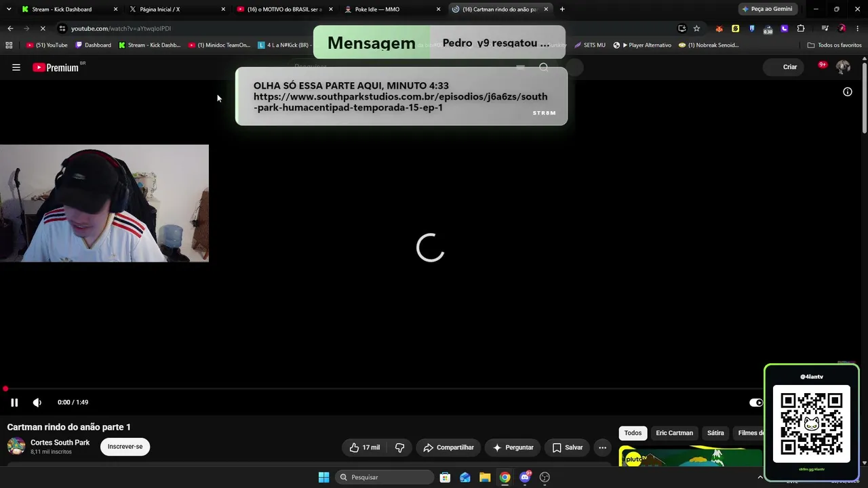This screenshot has height=488, width=868.
Task: Open more actions ellipsis menu
Action: (602, 447)
